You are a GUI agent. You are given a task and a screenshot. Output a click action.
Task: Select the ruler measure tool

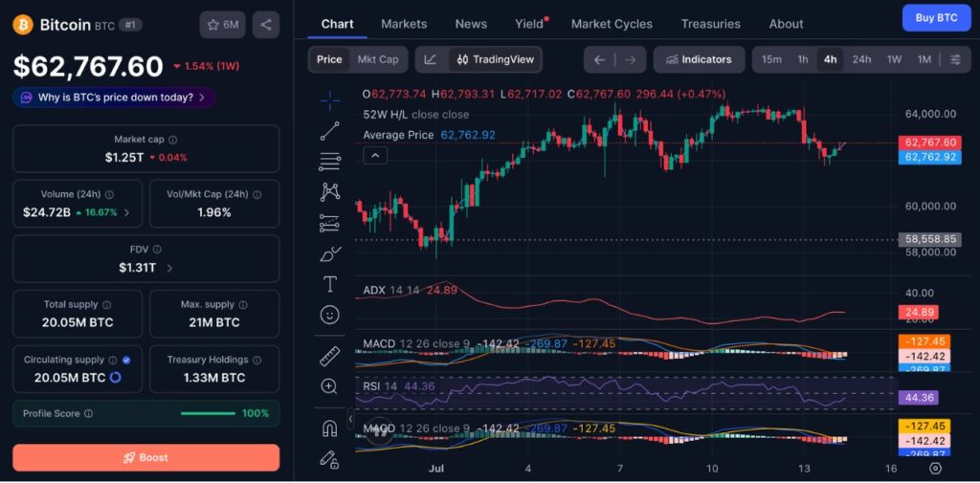330,356
